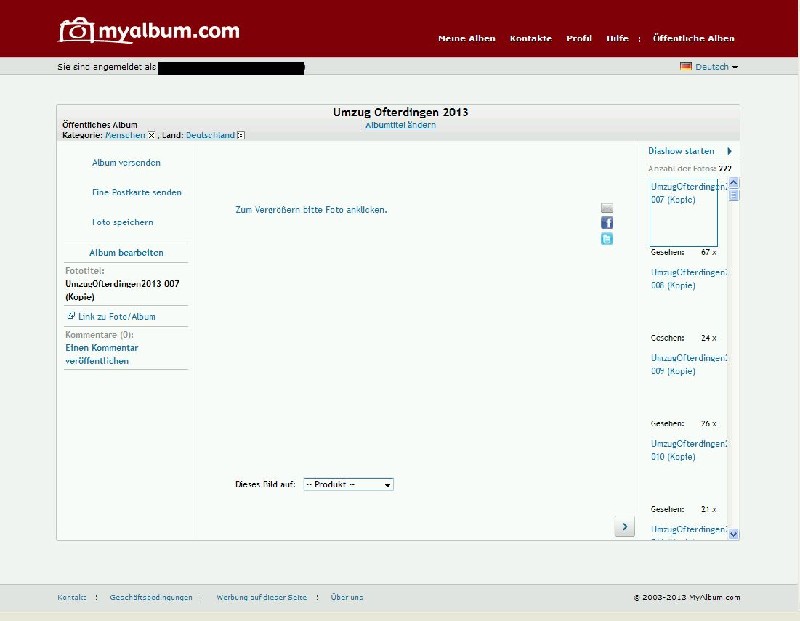This screenshot has height=621, width=800.
Task: Go to next photo with arrow button
Action: coord(624,526)
